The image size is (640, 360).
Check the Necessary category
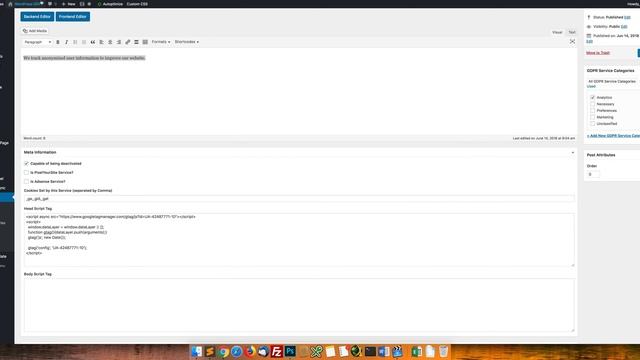click(x=593, y=104)
